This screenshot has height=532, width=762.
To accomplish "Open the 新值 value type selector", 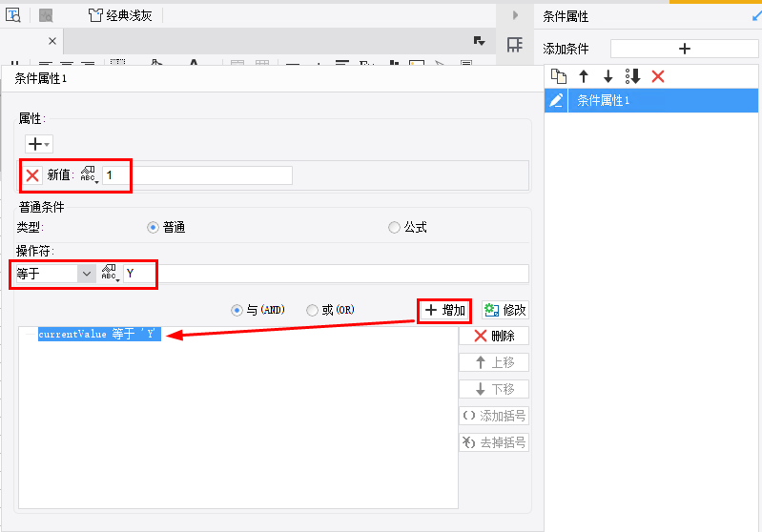I will [x=90, y=174].
